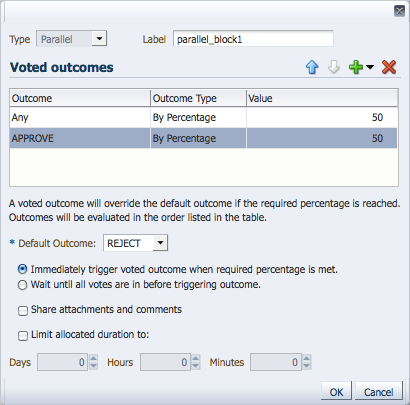The width and height of the screenshot is (410, 405).
Task: Click the Label text field parallel_block1
Action: tap(253, 39)
